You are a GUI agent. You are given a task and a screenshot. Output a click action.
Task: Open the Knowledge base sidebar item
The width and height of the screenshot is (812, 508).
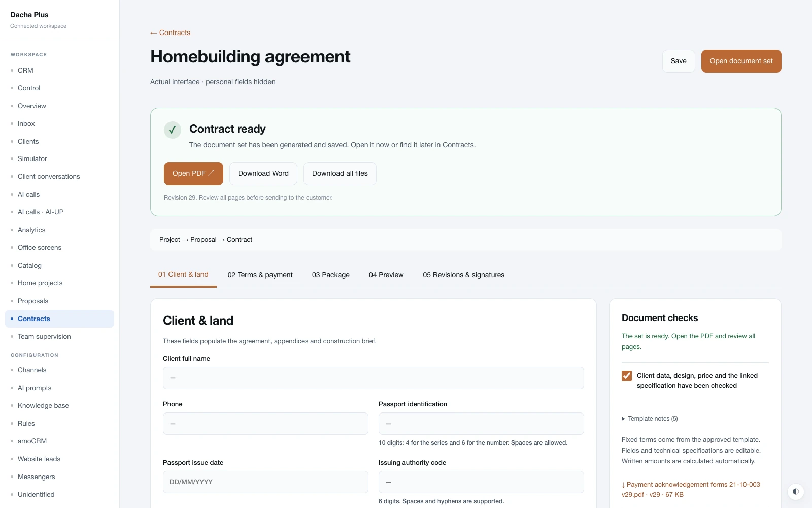[59, 406]
